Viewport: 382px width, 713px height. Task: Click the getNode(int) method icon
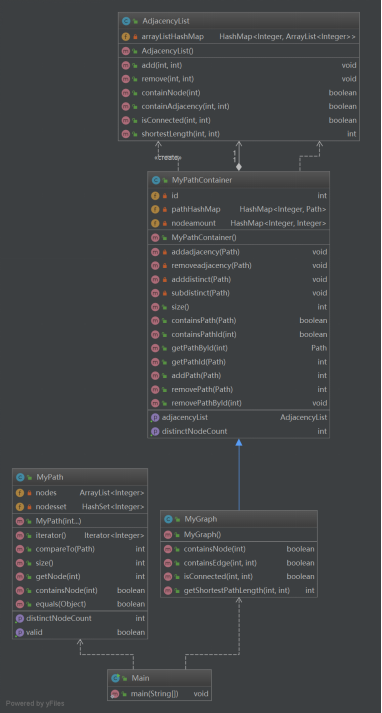pos(20,577)
